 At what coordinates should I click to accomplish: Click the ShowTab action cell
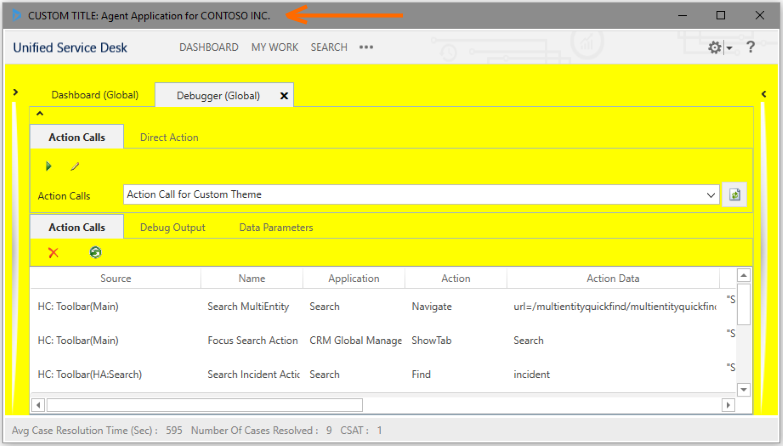click(431, 340)
